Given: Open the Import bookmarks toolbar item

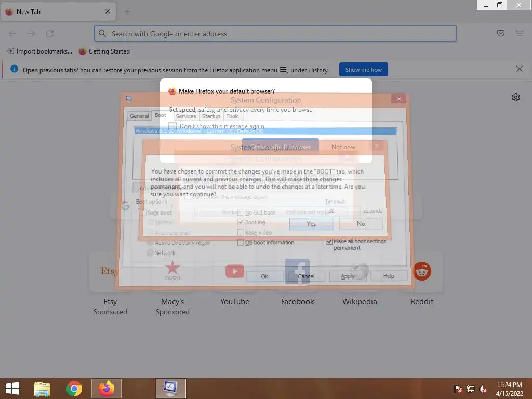Looking at the screenshot, I should click(x=39, y=51).
